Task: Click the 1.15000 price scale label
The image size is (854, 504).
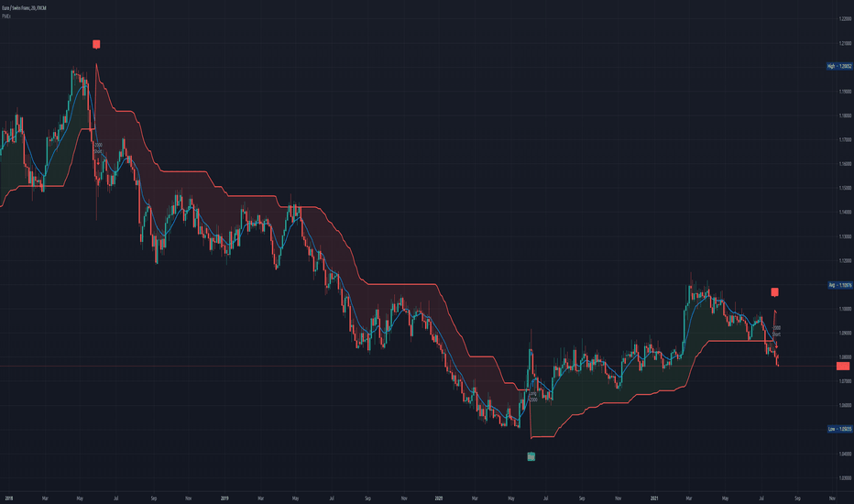Action: 845,188
